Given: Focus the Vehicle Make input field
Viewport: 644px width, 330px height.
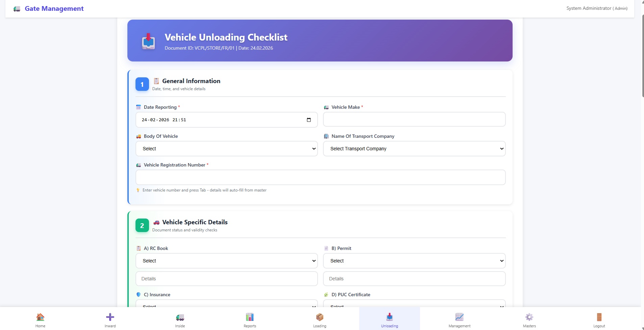Looking at the screenshot, I should (x=414, y=120).
